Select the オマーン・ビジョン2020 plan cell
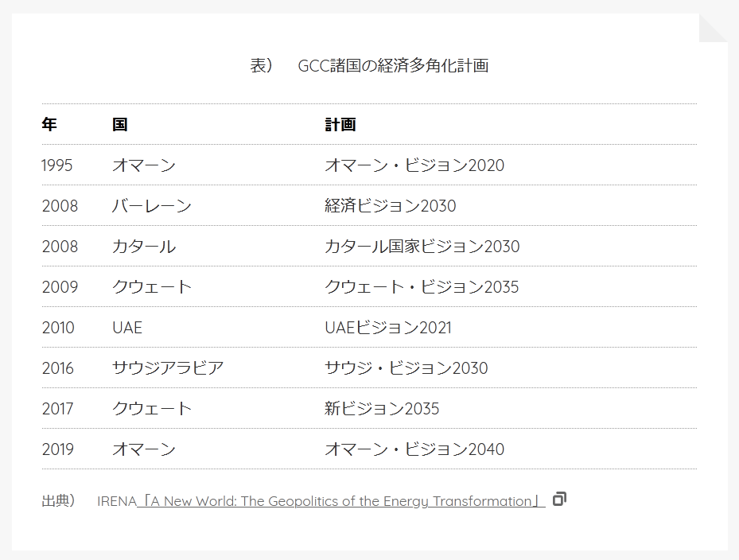Image resolution: width=739 pixels, height=560 pixels. pos(414,165)
